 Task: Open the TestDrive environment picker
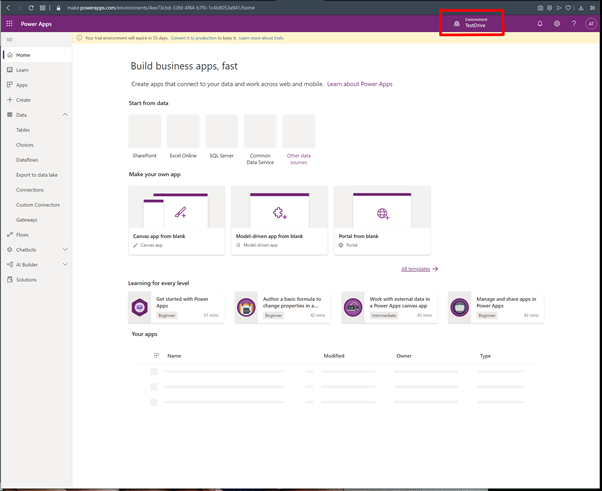pos(471,23)
